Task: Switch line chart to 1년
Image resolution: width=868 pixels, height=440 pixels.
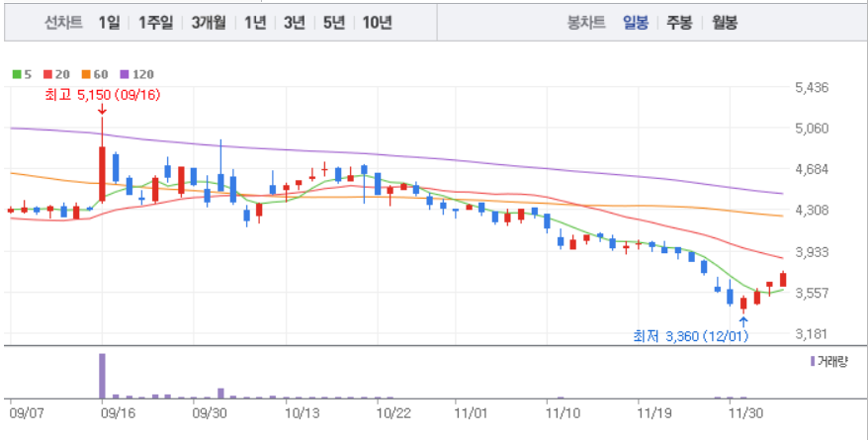Action: point(255,23)
